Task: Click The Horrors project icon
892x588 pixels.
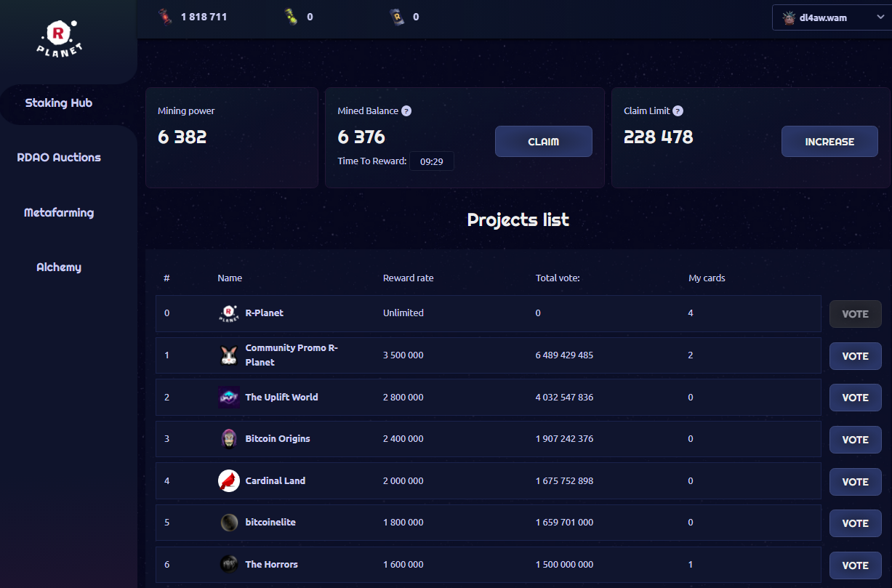Action: pyautogui.click(x=229, y=565)
